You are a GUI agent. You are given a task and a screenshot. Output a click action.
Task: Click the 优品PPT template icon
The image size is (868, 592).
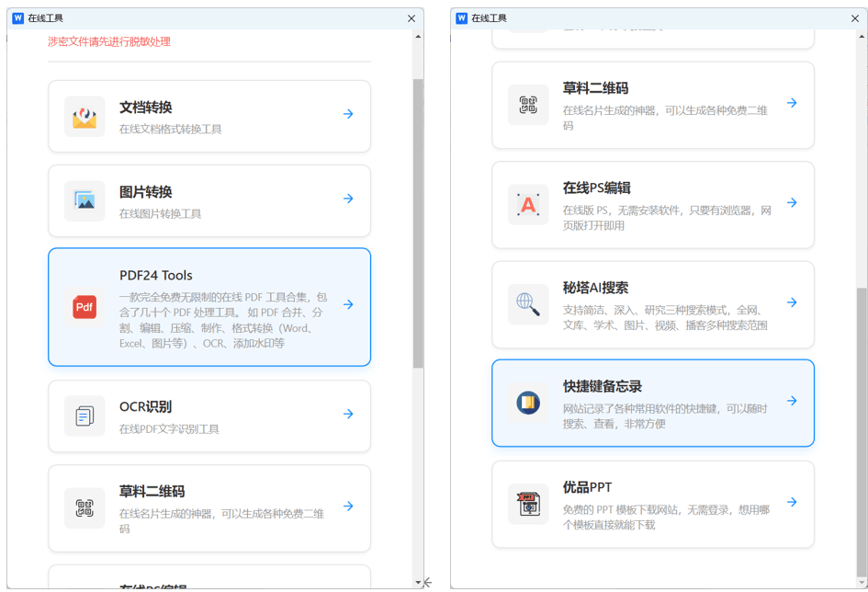(528, 502)
